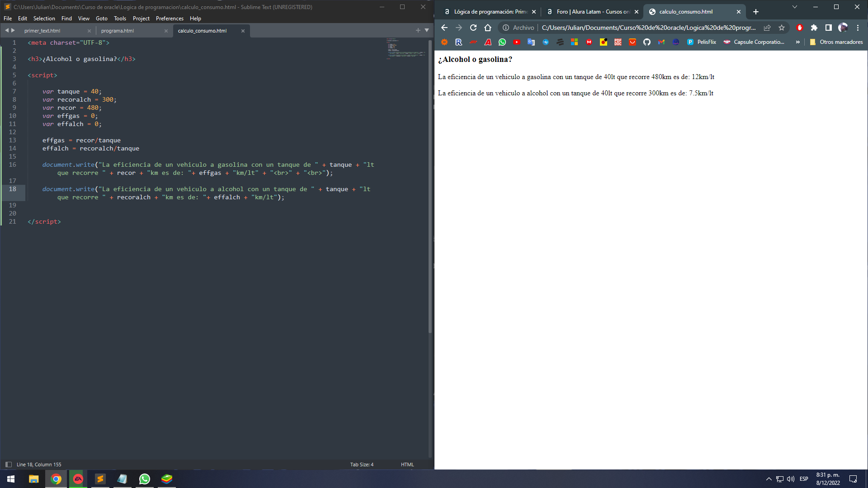The height and width of the screenshot is (488, 868).
Task: Open Sublime Text's File menu
Action: click(8, 19)
